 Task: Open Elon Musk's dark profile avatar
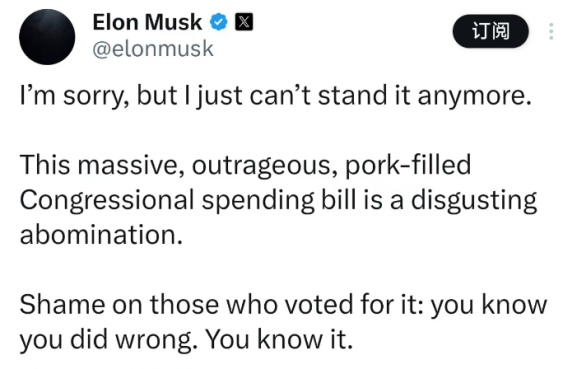(47, 37)
